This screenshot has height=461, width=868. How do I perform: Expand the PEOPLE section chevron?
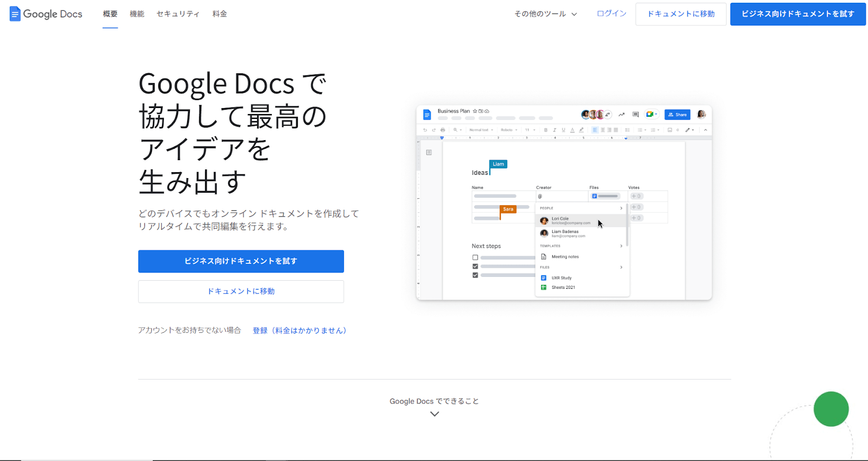pos(621,208)
